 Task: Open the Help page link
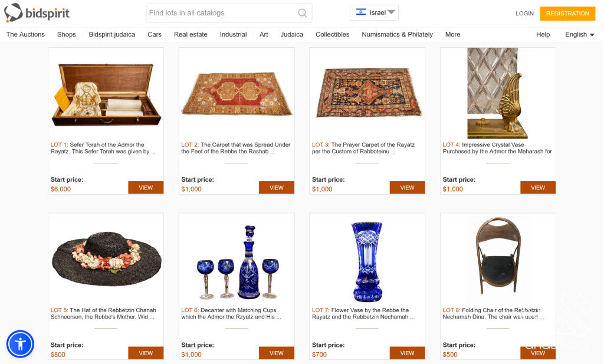click(x=543, y=34)
